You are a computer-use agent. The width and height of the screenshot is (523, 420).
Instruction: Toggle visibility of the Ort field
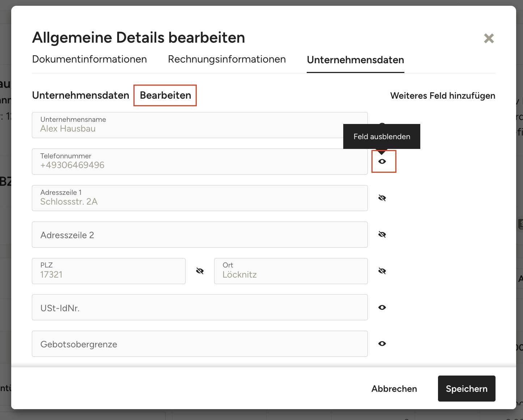[x=382, y=271]
